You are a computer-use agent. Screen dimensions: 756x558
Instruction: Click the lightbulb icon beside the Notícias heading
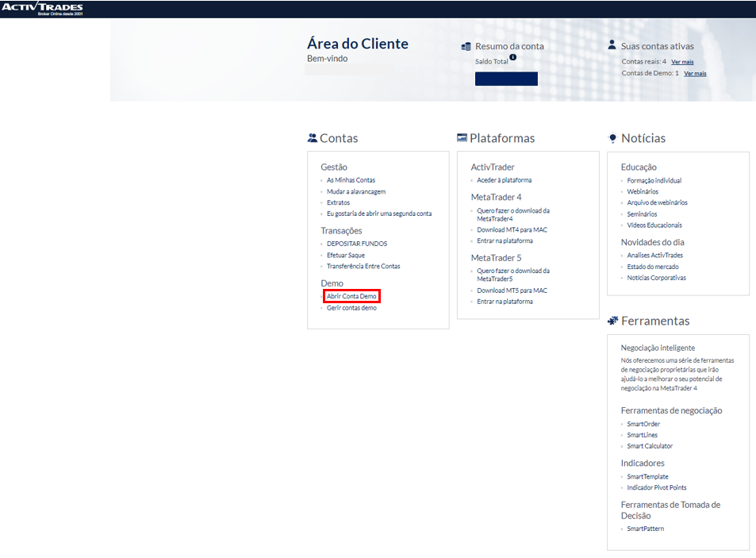point(612,138)
